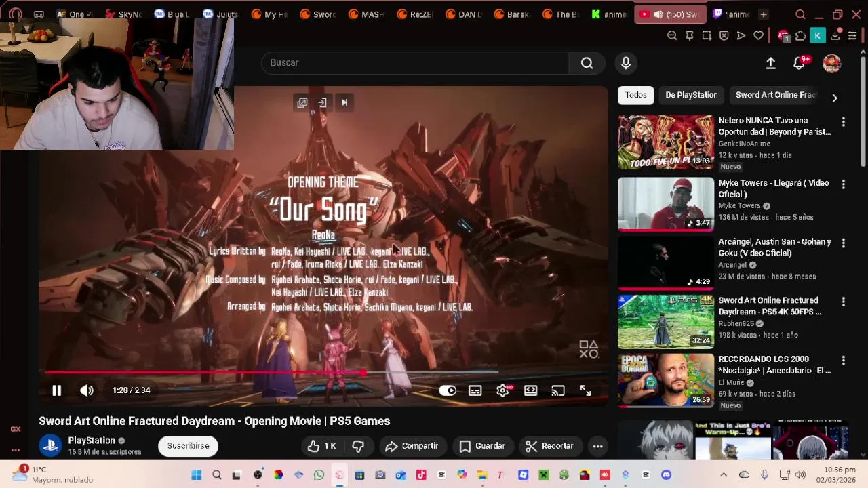The height and width of the screenshot is (488, 868).
Task: Enter fullscreen mode on the player
Action: (585, 390)
